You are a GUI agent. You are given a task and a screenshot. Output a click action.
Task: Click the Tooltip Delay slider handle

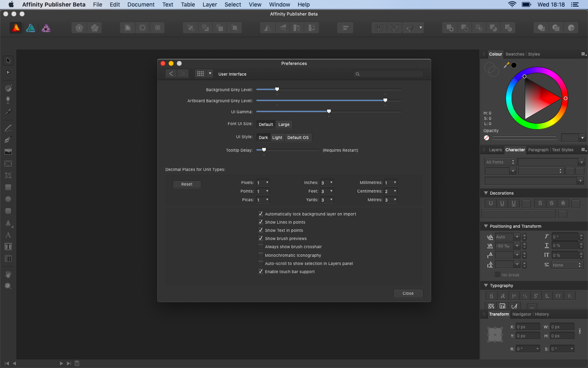tap(264, 150)
